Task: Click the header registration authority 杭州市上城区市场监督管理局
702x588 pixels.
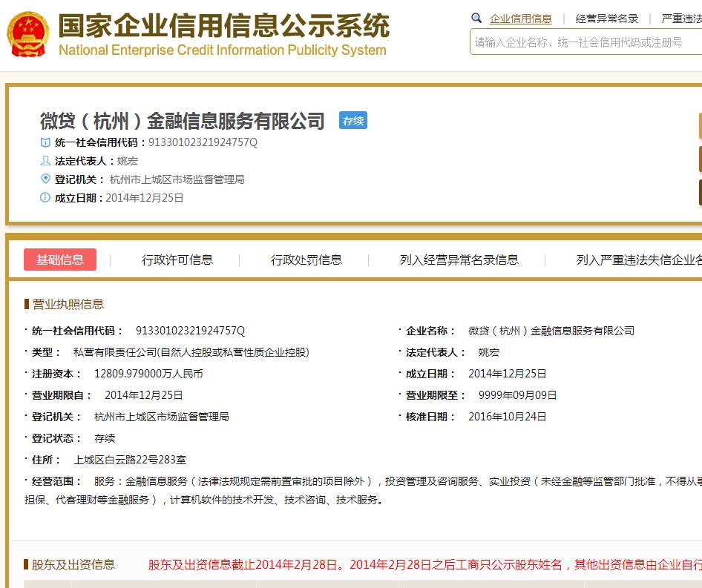Action: tap(177, 179)
